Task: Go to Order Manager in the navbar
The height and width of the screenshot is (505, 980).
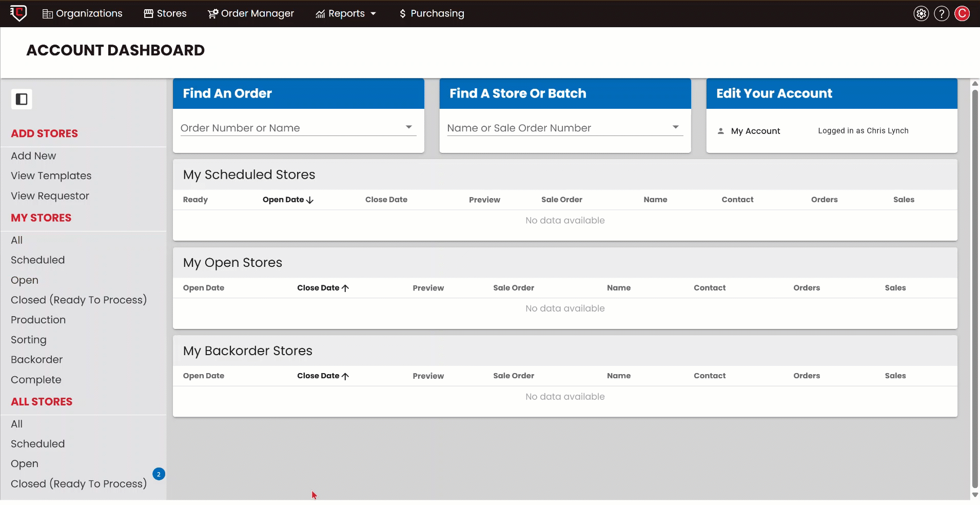Action: pos(251,14)
